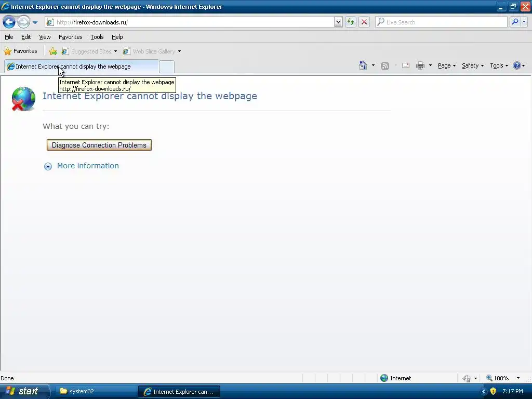Click the Protected Mode status icon
Screen dimensions: 532x399
coord(467,378)
